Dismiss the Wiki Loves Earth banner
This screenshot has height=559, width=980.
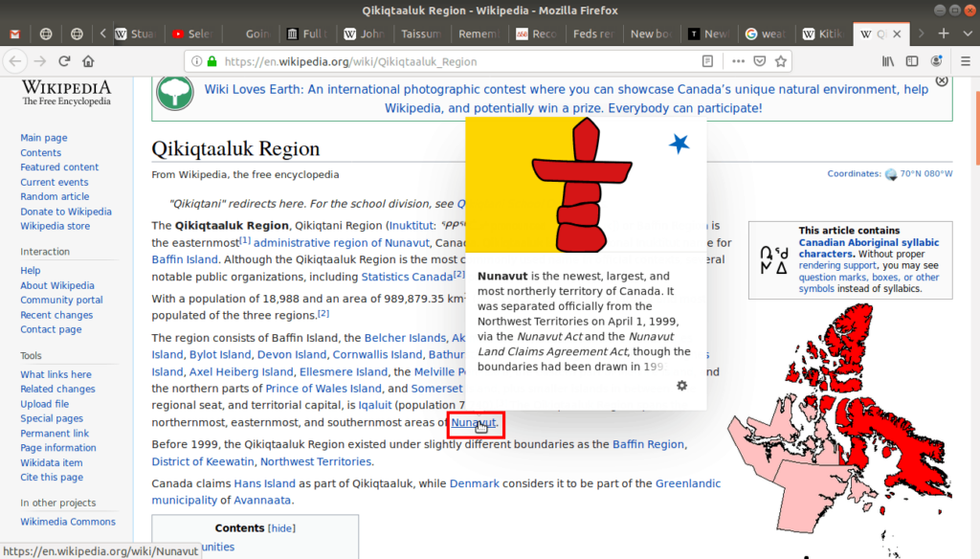pos(942,81)
